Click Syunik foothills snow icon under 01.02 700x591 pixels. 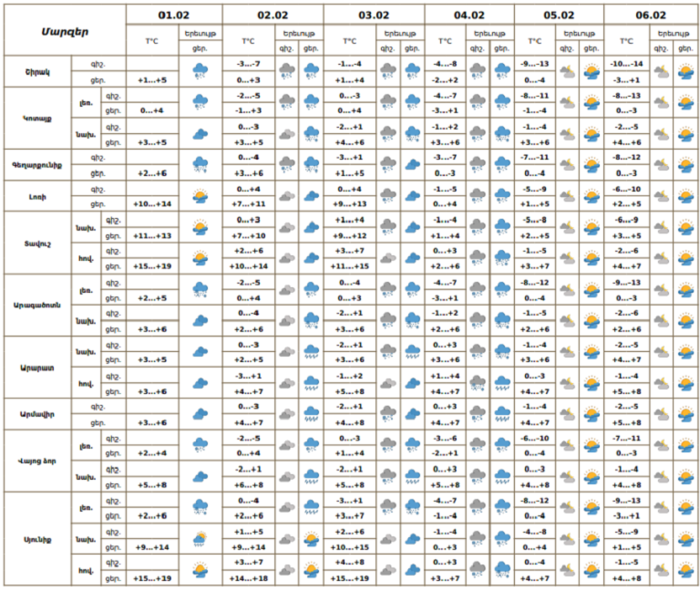point(201,539)
